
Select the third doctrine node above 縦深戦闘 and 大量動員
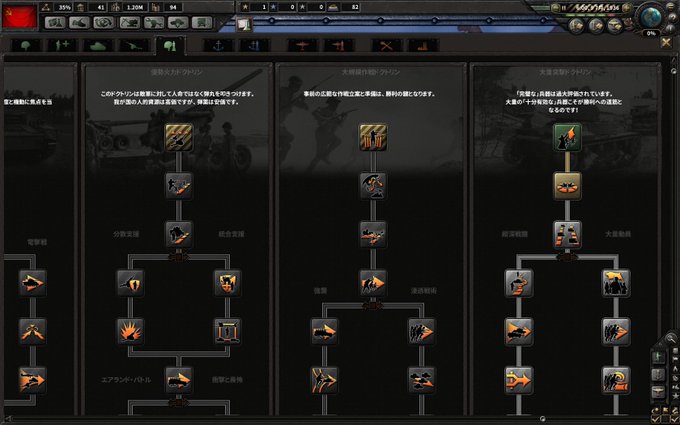pyautogui.click(x=567, y=235)
